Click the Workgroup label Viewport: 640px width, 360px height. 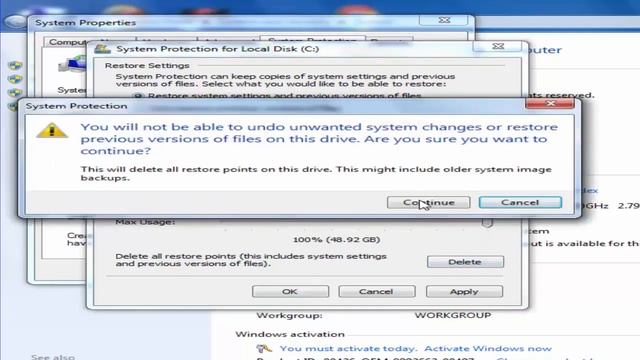point(289,316)
